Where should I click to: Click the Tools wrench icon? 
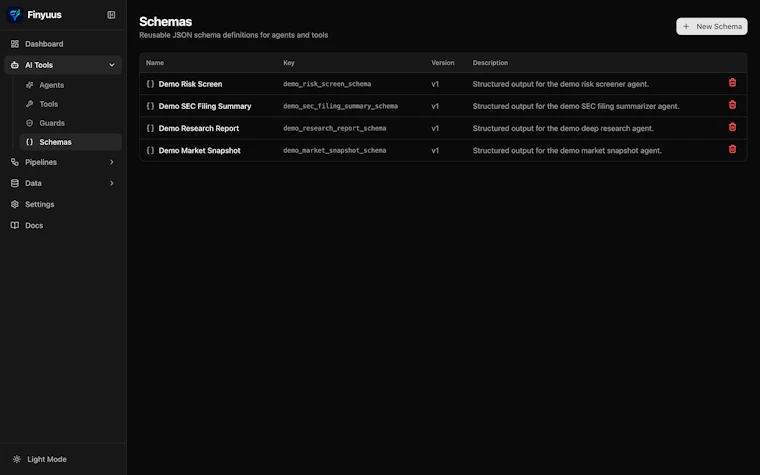coord(30,104)
